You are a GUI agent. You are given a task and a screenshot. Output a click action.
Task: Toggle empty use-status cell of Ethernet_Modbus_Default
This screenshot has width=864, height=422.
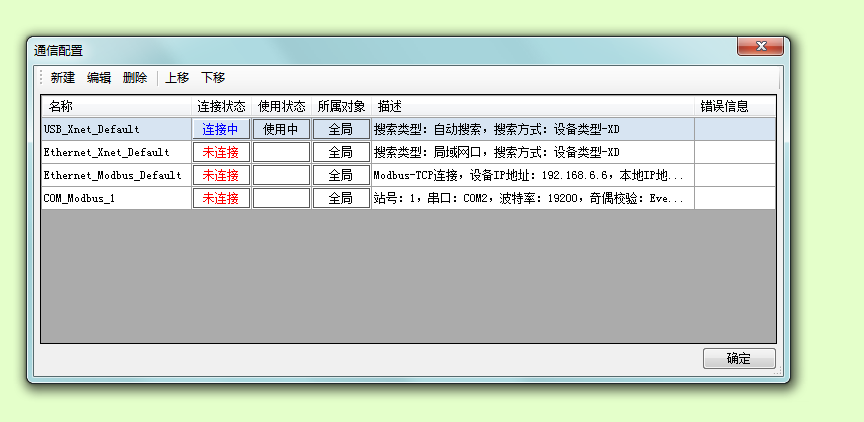281,175
